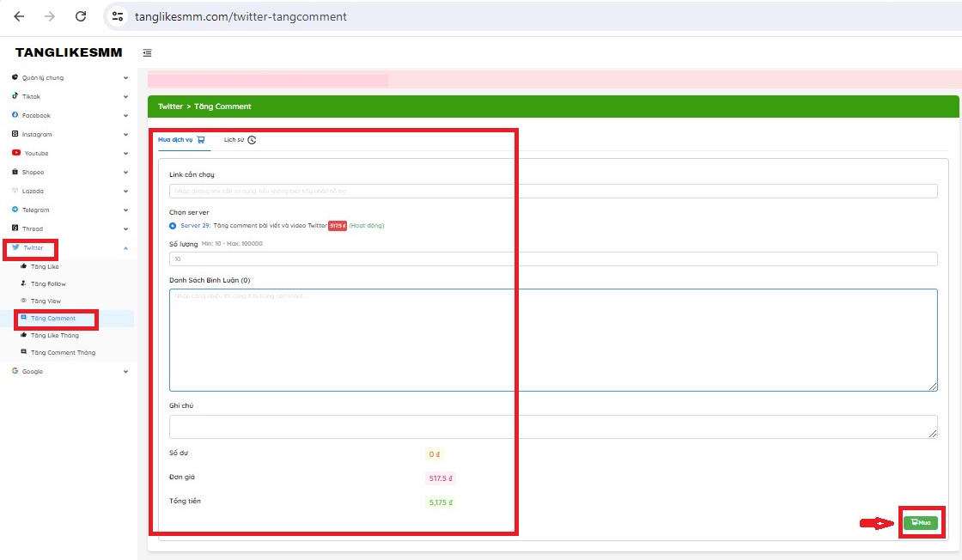
Task: Select Server 29 radio button
Action: click(173, 226)
